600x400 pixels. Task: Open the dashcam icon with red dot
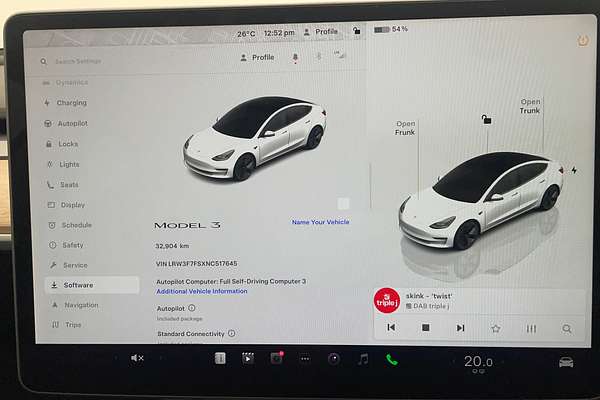pyautogui.click(x=277, y=358)
